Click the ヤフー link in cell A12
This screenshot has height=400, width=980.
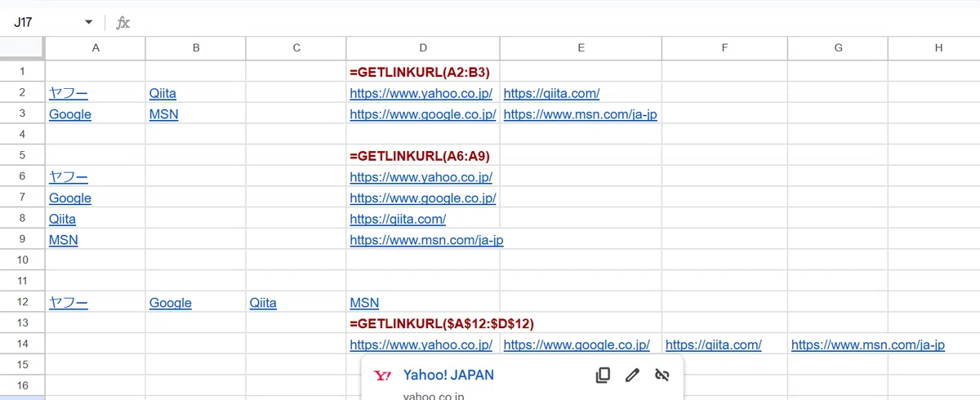(x=69, y=303)
